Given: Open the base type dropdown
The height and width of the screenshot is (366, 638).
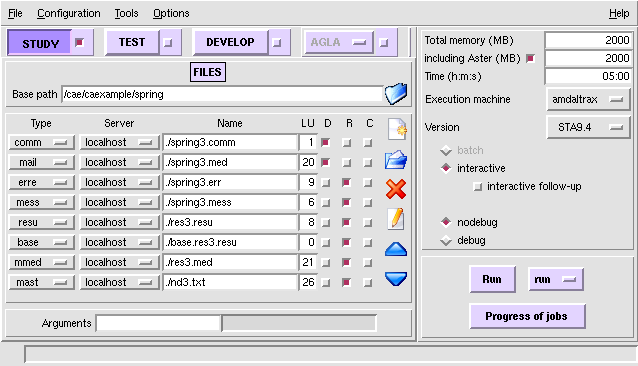Looking at the screenshot, I should (x=42, y=242).
